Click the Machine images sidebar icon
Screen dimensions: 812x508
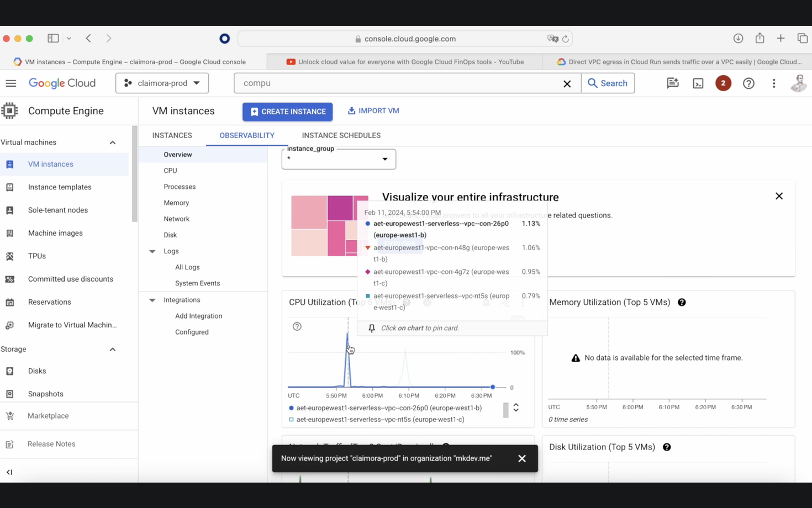9,233
